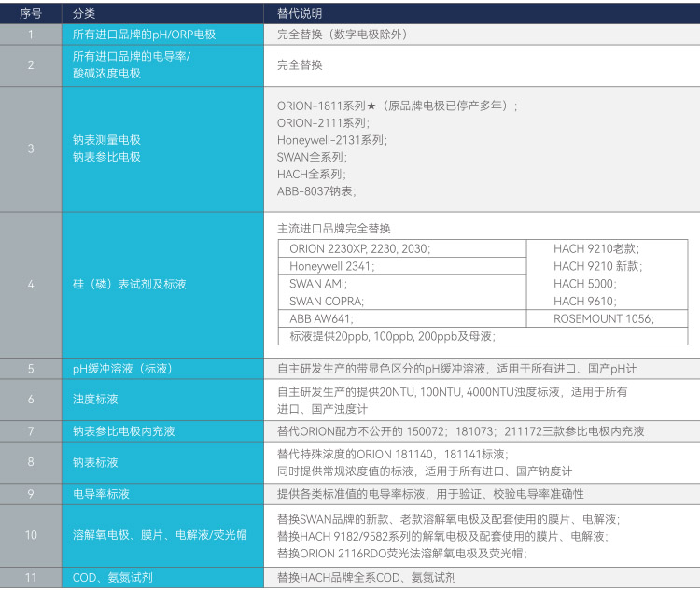700x591 pixels.
Task: Click 提供各类标准值的电导率标液 description
Action: pos(430,494)
